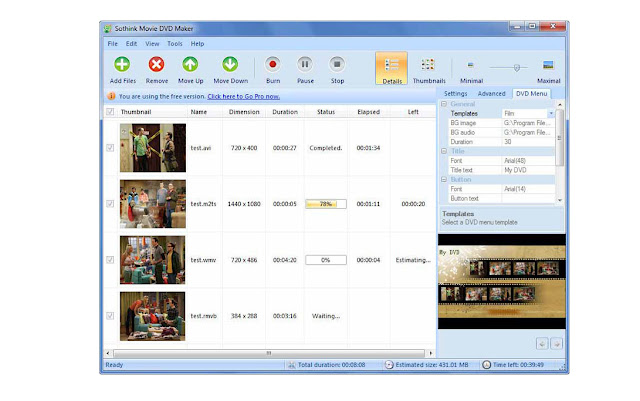Viewport: 640px width, 401px height.
Task: Toggle the select-all checkbox in header
Action: click(110, 111)
